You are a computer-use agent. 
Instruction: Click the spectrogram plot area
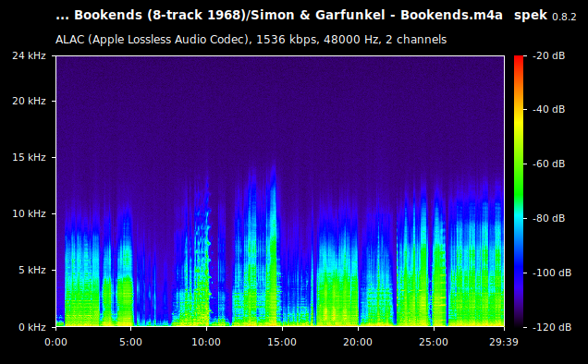pos(280,191)
